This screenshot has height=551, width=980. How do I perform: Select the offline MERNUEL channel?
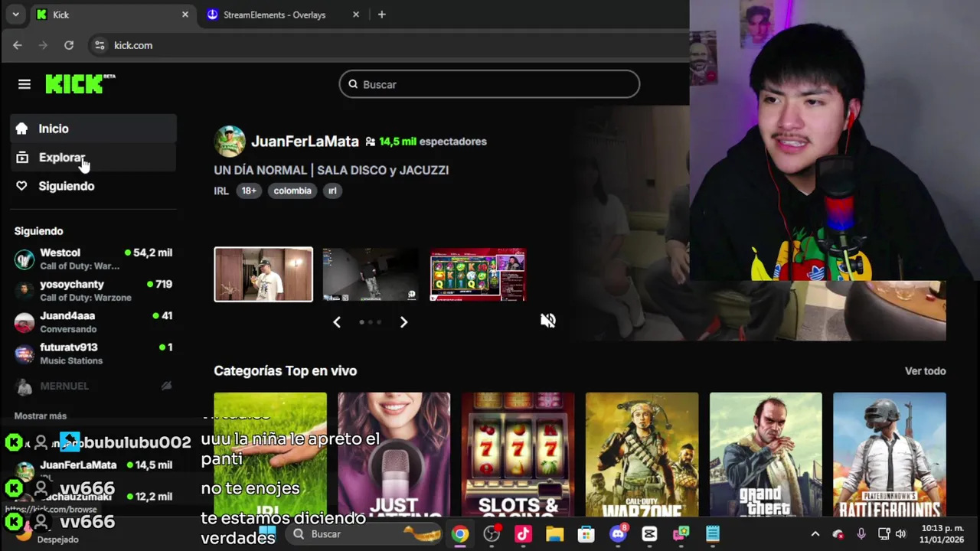[x=93, y=386]
